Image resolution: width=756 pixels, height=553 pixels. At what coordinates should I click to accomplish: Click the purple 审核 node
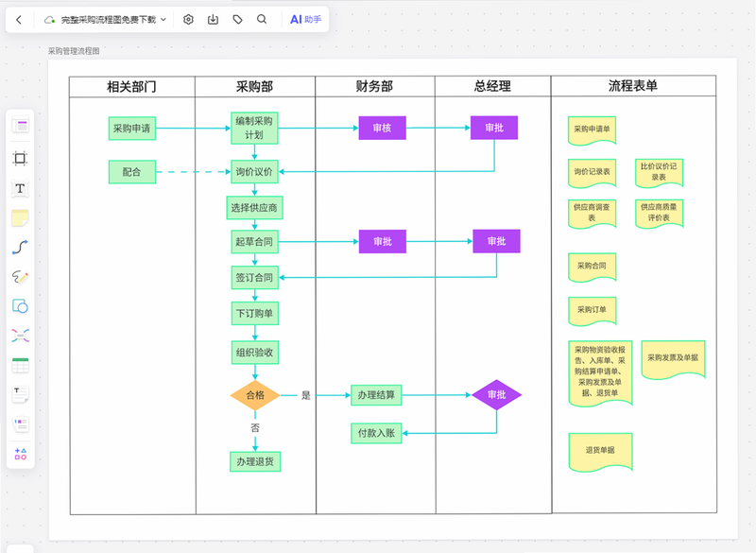coord(383,128)
